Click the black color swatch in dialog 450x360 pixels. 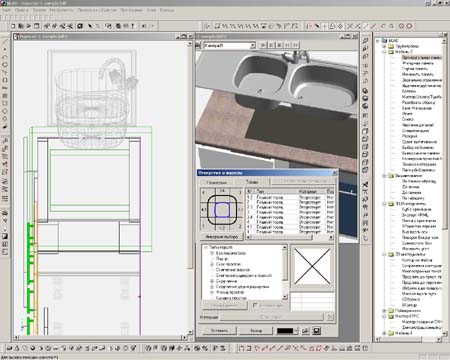click(x=285, y=331)
